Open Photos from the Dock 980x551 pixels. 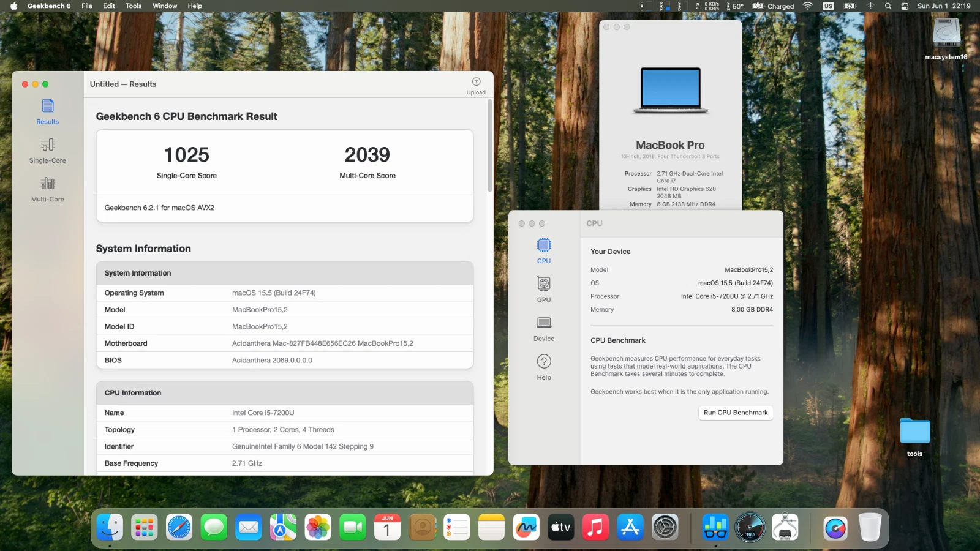click(318, 527)
